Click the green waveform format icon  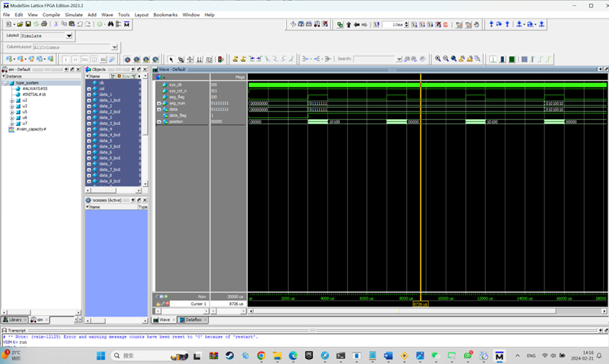512,60
